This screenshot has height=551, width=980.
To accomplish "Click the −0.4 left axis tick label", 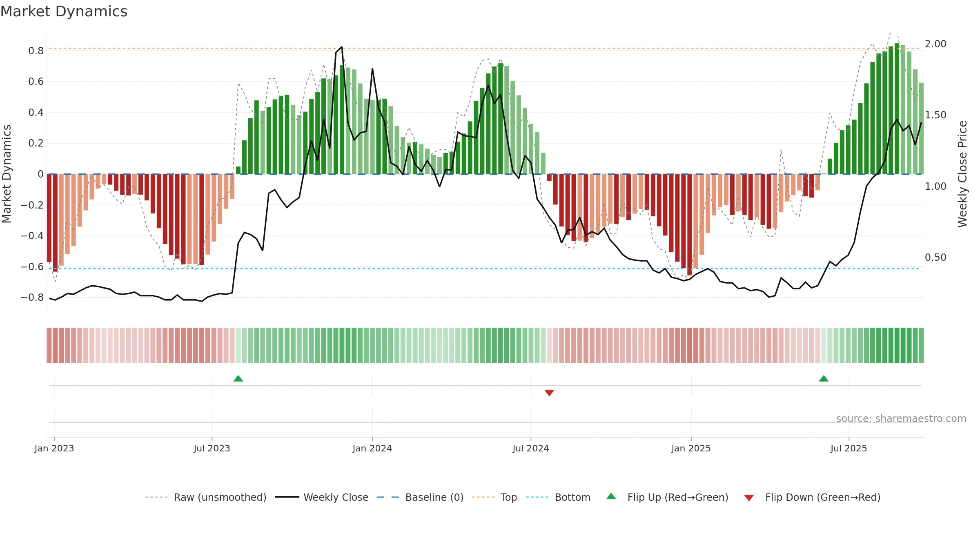I will [32, 236].
